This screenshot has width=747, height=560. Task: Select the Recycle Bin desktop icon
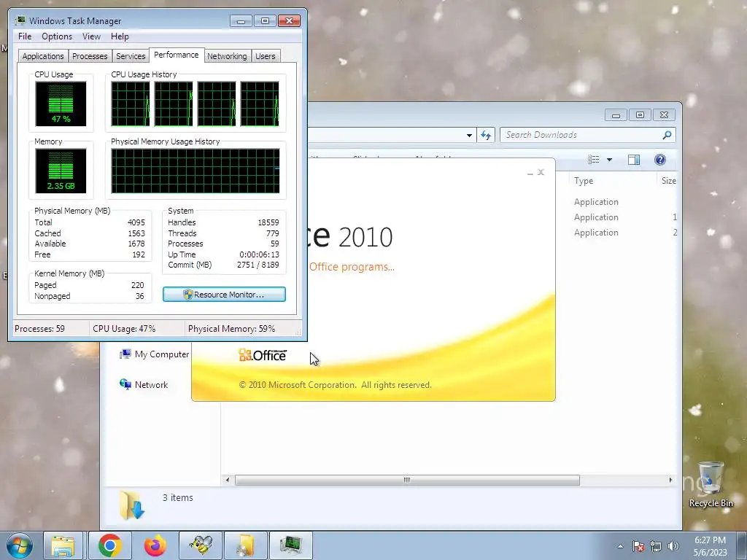(x=711, y=484)
